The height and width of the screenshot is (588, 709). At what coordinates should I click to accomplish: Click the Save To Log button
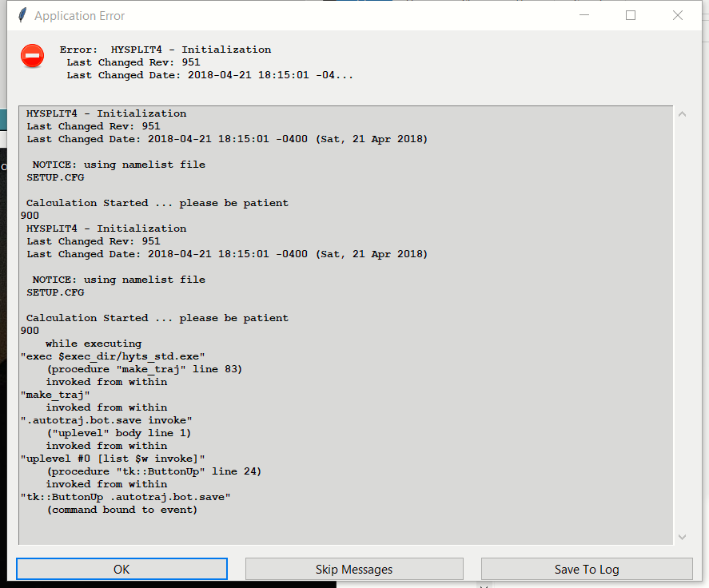coord(587,569)
